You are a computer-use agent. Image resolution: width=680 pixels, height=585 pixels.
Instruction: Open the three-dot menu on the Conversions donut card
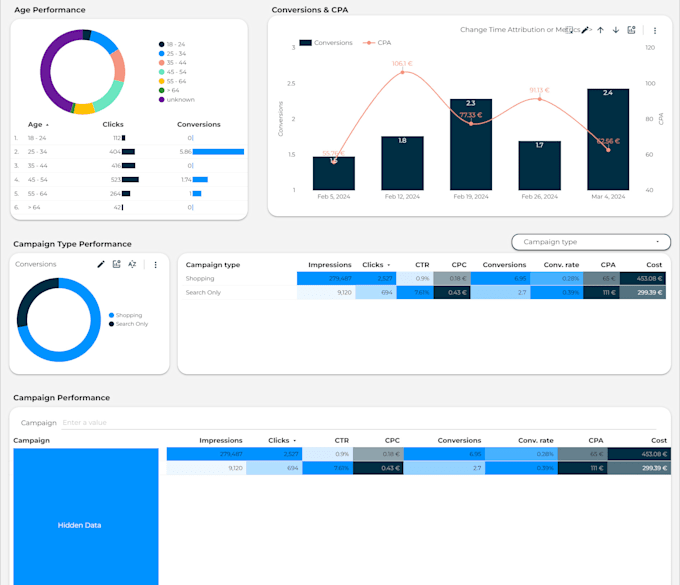point(155,265)
